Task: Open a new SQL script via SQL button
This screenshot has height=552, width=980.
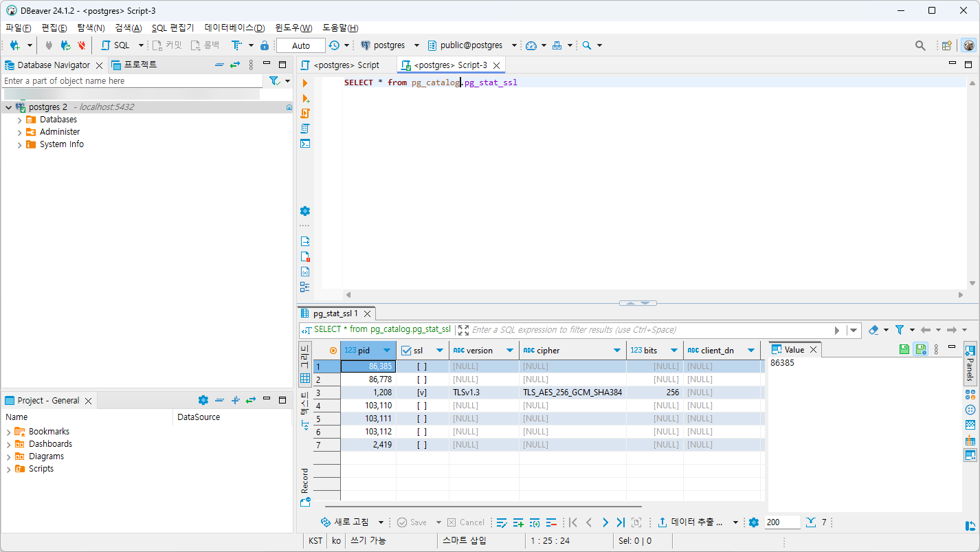Action: 115,45
